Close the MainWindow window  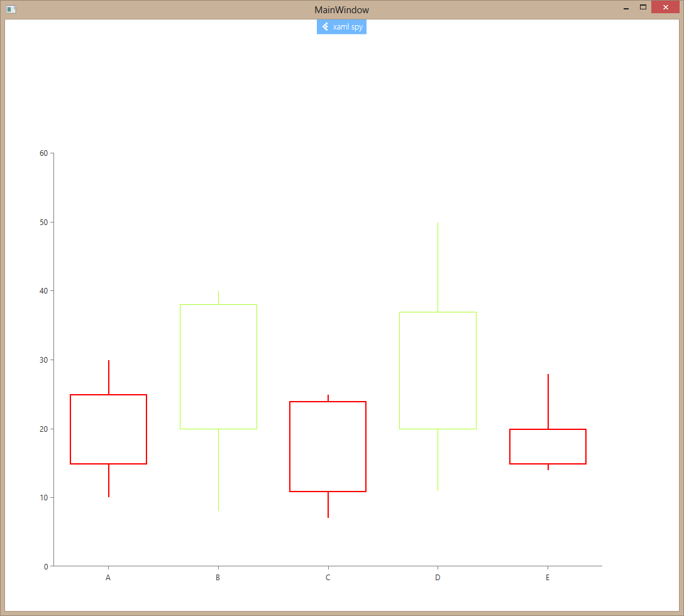665,7
